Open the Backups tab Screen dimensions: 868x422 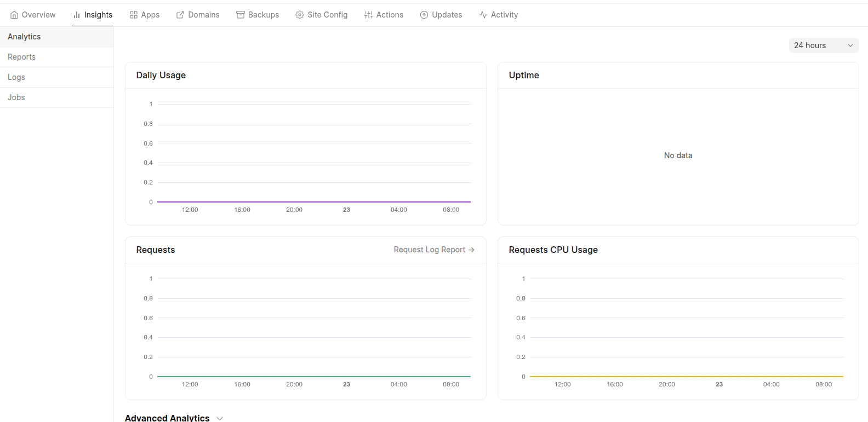[258, 15]
